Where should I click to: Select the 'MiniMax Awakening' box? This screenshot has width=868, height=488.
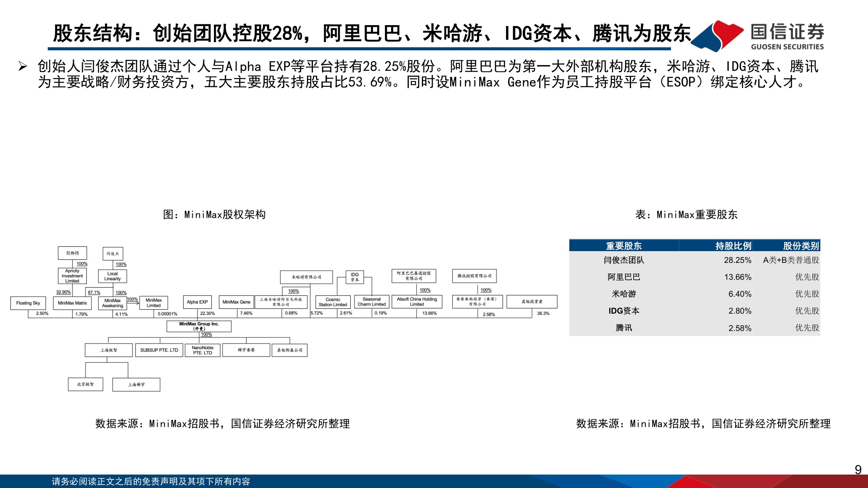pos(112,303)
